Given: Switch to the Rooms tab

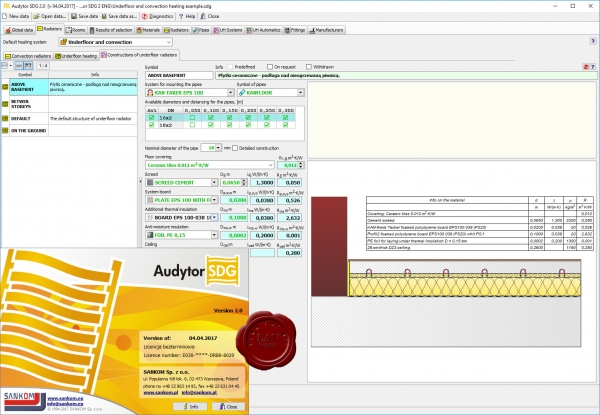Looking at the screenshot, I should 75,30.
